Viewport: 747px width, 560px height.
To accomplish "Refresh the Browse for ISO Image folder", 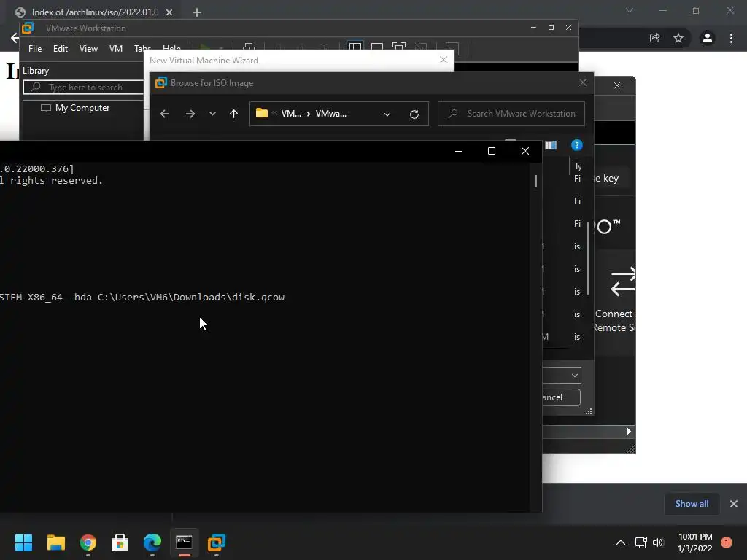I will (x=414, y=114).
